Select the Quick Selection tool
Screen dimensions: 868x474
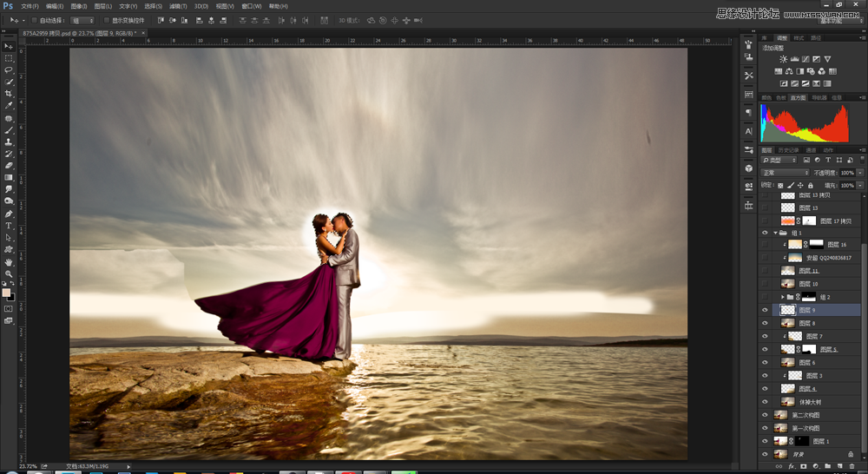tap(9, 82)
